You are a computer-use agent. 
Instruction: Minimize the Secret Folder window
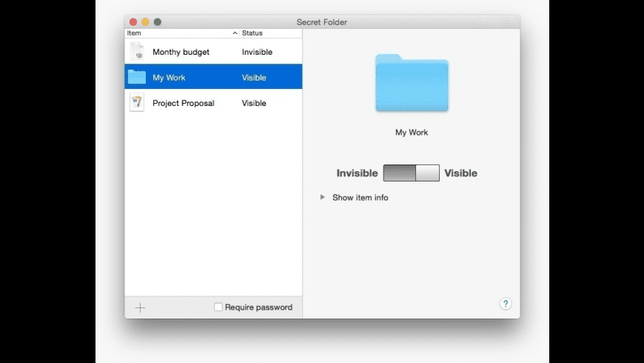pyautogui.click(x=145, y=21)
